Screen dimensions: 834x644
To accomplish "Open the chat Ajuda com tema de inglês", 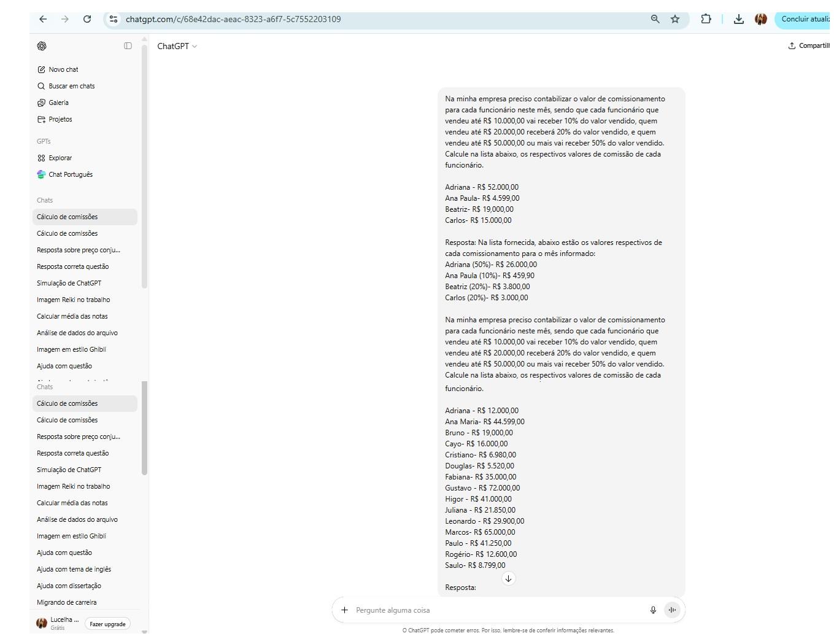I will pos(74,569).
